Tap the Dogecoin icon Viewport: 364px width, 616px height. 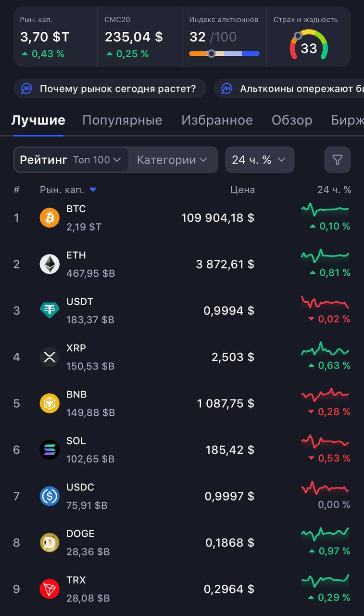coord(50,542)
